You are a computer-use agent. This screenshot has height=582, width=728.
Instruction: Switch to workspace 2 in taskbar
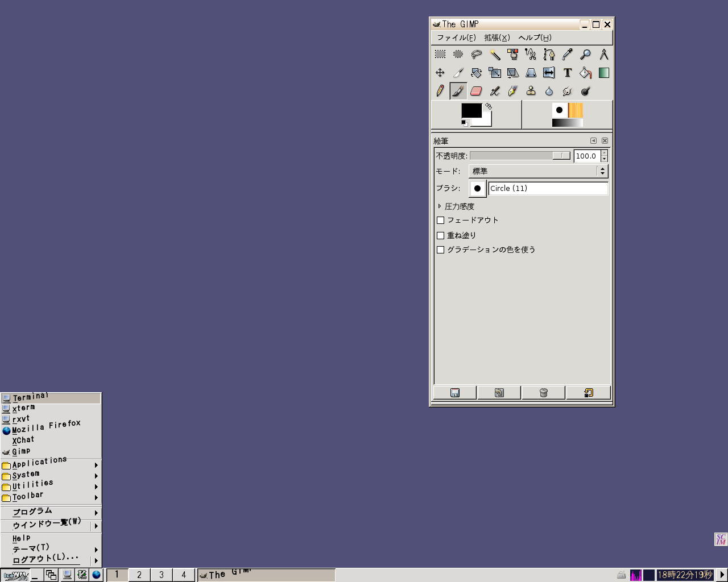(x=139, y=575)
